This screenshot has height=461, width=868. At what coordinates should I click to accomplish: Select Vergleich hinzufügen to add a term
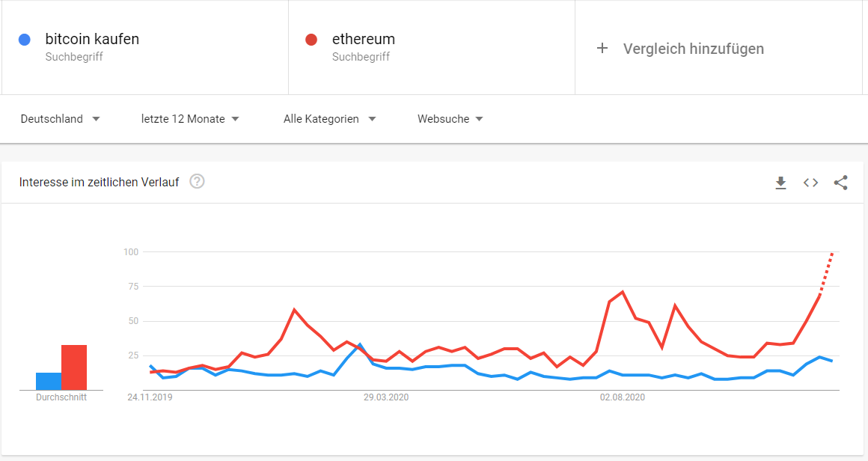[693, 49]
